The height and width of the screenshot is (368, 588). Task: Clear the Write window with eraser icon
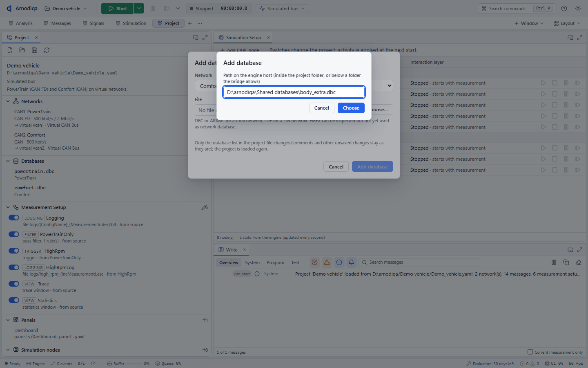pyautogui.click(x=578, y=263)
